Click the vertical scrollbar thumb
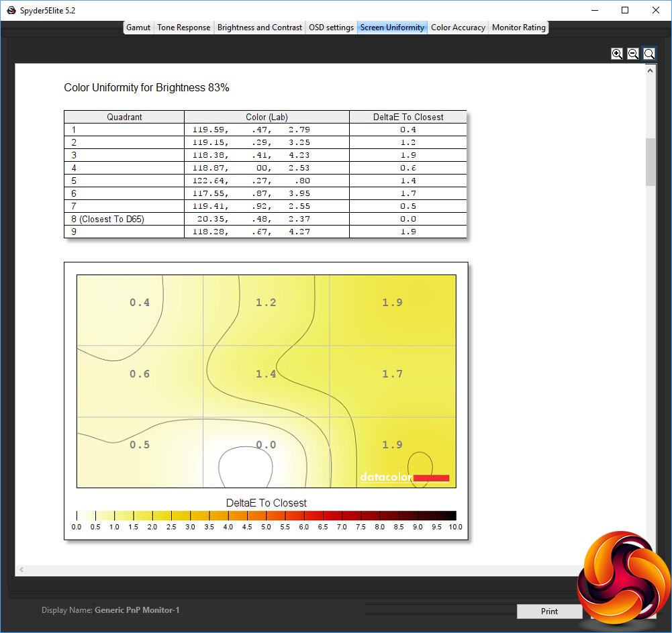The width and height of the screenshot is (672, 633). click(650, 162)
